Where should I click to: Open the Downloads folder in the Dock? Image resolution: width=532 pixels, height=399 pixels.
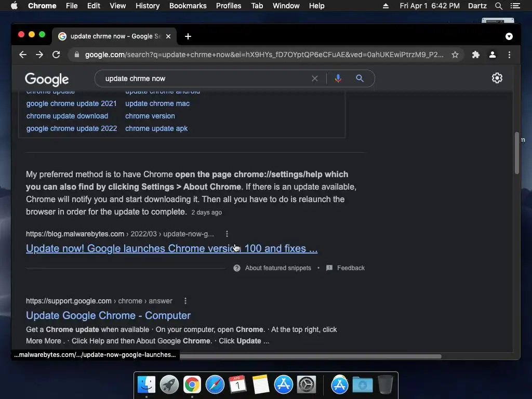point(362,385)
